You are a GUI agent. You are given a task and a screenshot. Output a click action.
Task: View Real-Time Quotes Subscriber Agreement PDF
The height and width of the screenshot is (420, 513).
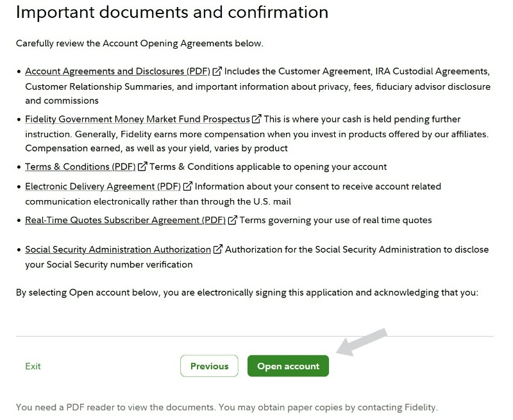pyautogui.click(x=125, y=220)
